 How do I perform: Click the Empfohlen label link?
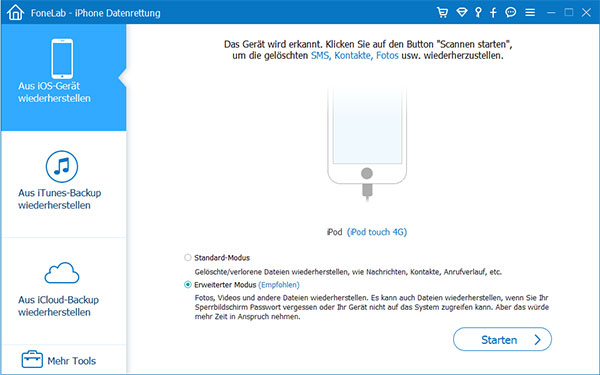click(x=279, y=285)
